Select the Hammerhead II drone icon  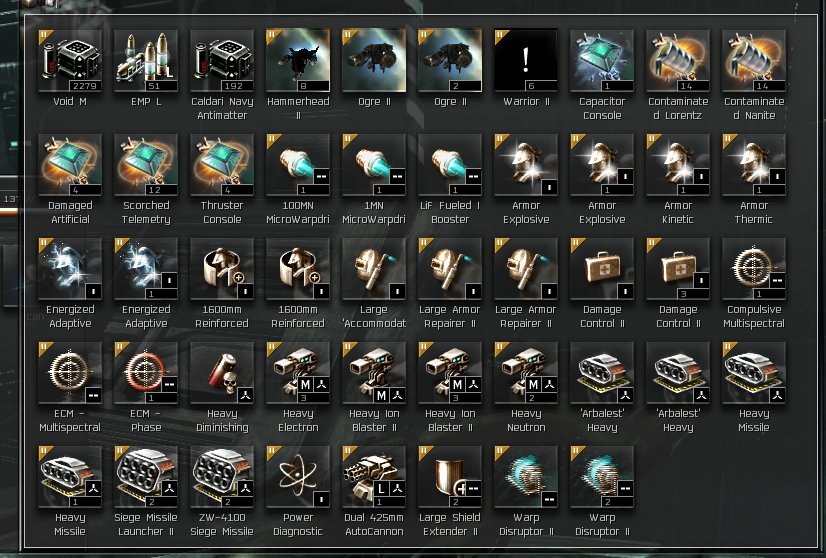coord(298,61)
